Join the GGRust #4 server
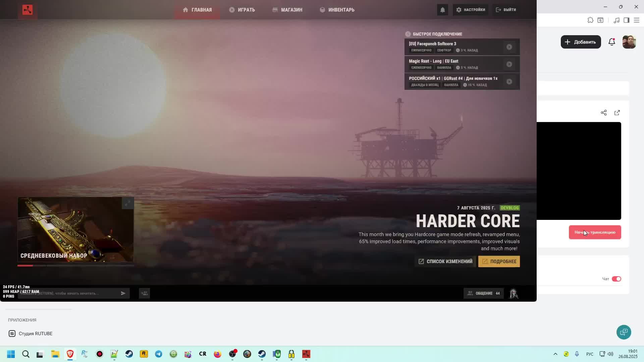 click(509, 81)
